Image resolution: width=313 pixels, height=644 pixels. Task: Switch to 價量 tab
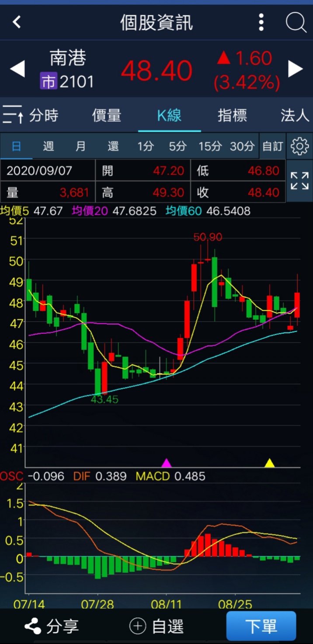(x=107, y=116)
